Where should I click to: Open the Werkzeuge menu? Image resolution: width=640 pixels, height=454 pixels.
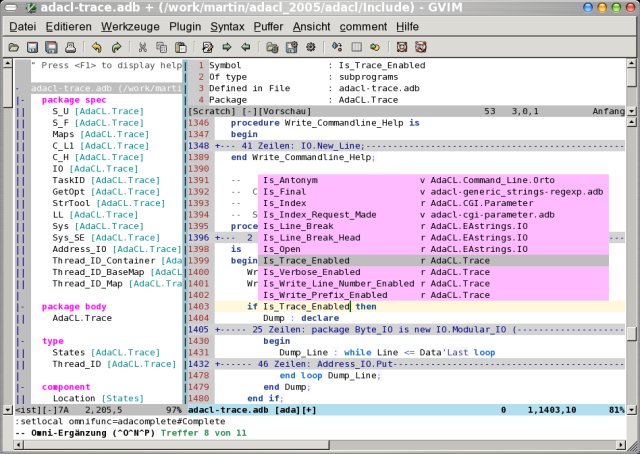pyautogui.click(x=129, y=25)
